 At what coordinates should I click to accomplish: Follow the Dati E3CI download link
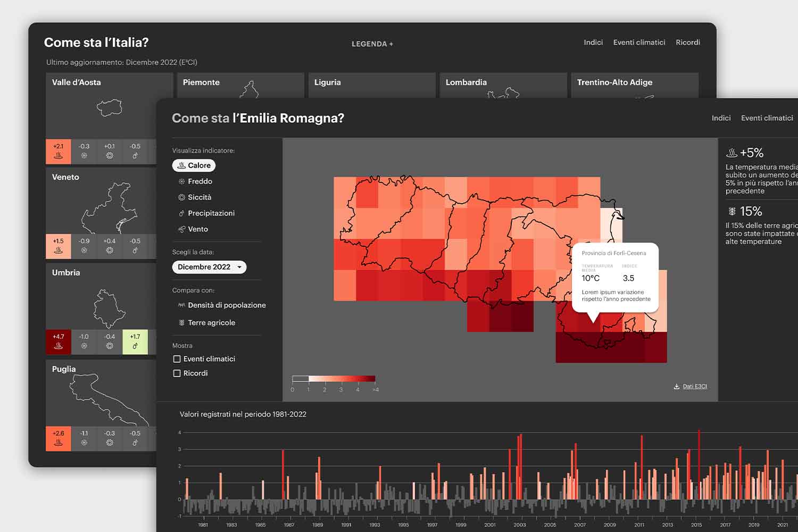(x=694, y=386)
